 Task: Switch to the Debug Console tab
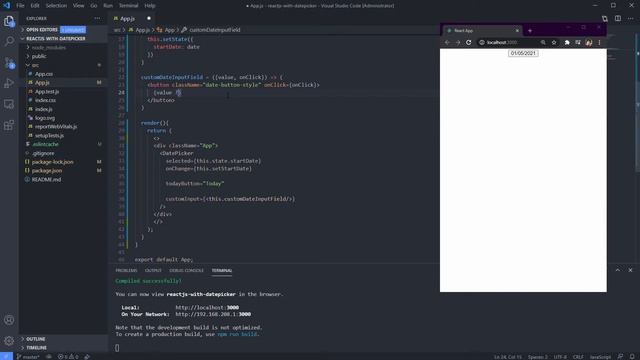click(186, 271)
